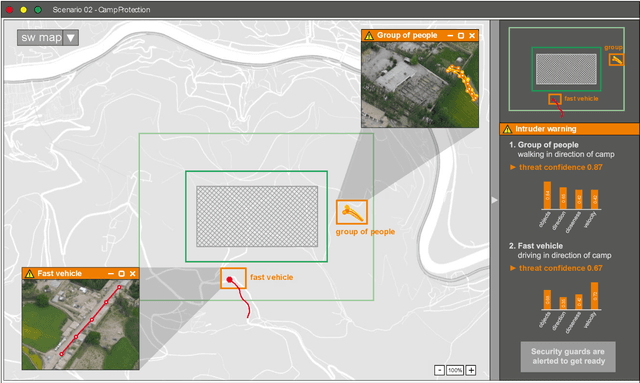Click the group of people map label
Screen dimensions: 640x383
coord(365,232)
